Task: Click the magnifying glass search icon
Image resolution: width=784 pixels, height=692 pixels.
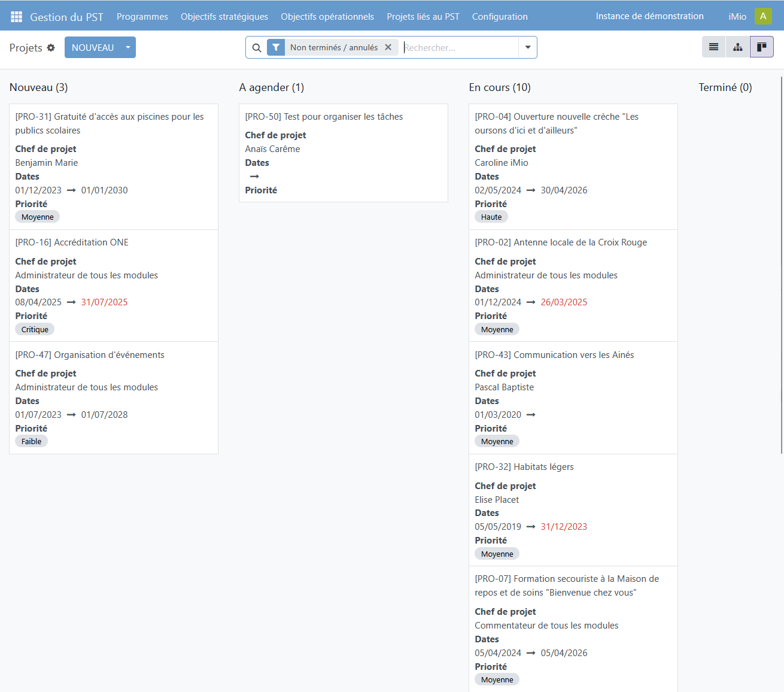Action: coord(257,48)
